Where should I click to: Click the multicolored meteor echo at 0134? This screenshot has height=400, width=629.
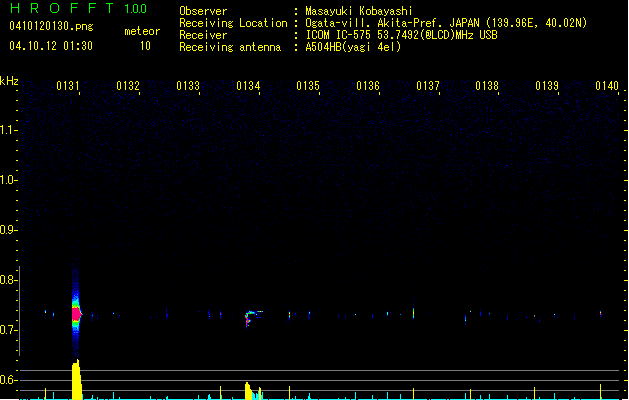pos(252,317)
